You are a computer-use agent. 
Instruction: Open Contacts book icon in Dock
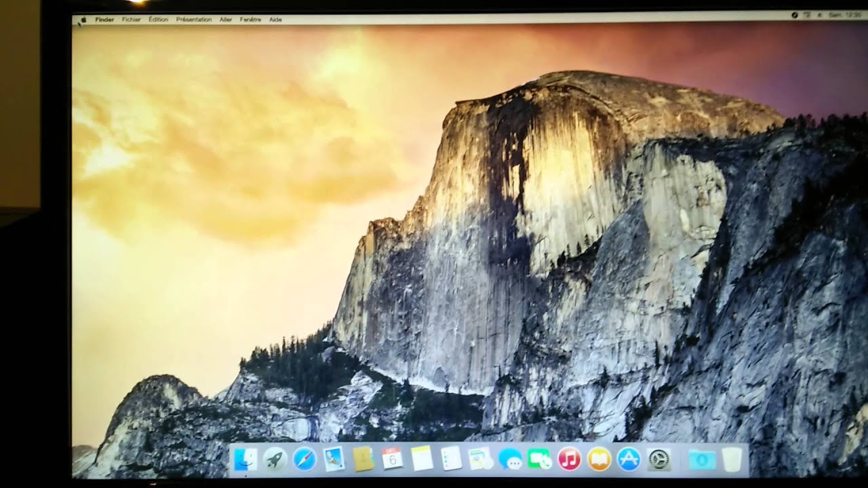[363, 459]
